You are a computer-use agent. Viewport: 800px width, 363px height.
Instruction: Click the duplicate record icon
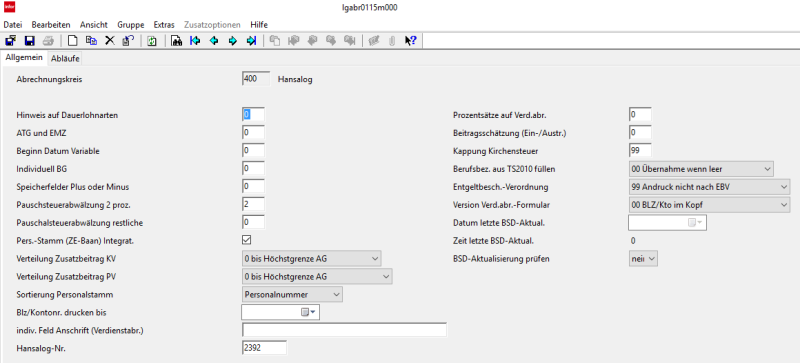coord(91,41)
